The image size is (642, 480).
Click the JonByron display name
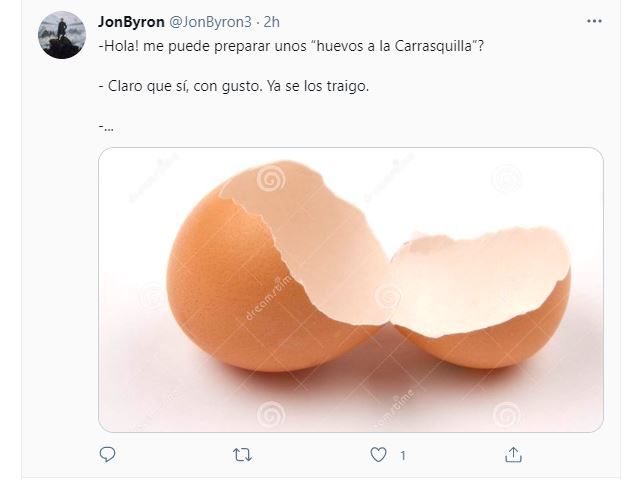click(x=131, y=22)
